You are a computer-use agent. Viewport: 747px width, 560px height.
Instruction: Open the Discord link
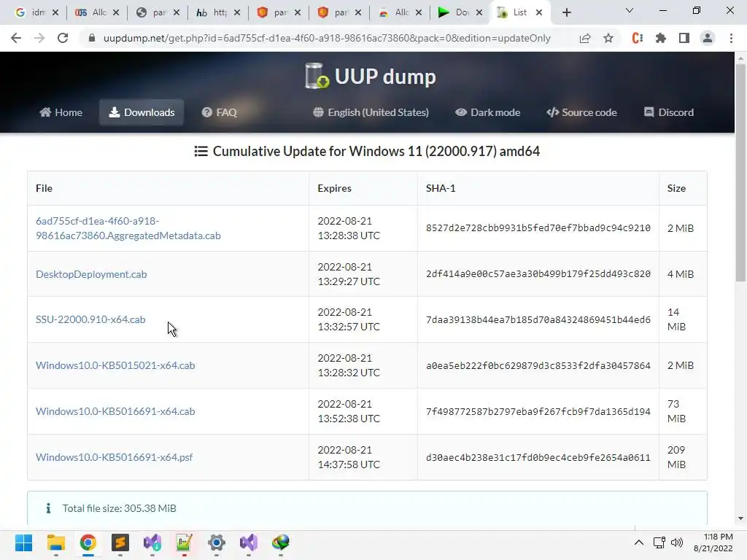tap(669, 112)
